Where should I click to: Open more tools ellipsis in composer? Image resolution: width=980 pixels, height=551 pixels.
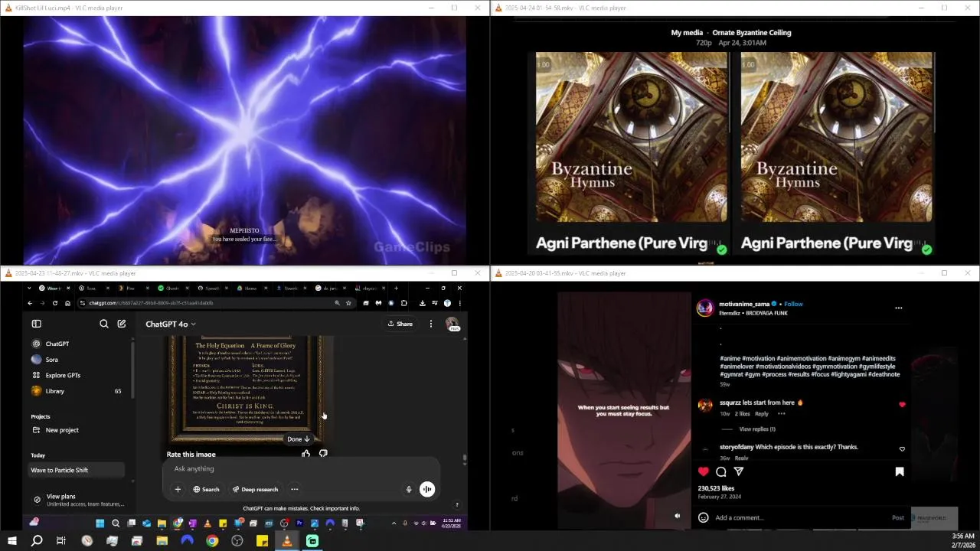click(x=294, y=489)
